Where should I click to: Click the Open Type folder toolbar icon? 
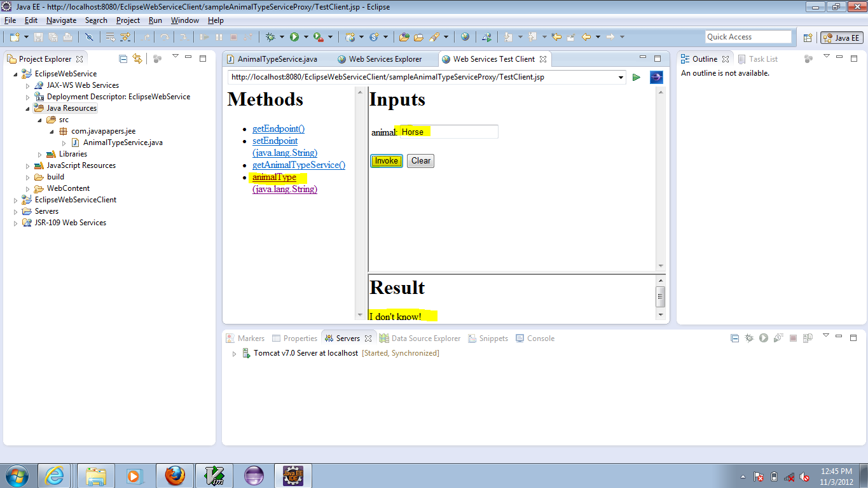pos(403,37)
